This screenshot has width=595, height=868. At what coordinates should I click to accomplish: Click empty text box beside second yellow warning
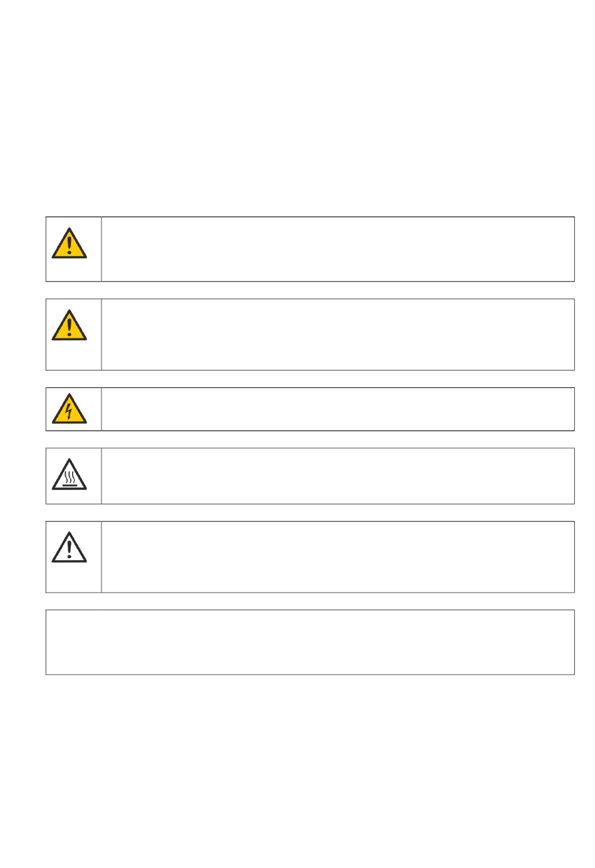click(338, 334)
